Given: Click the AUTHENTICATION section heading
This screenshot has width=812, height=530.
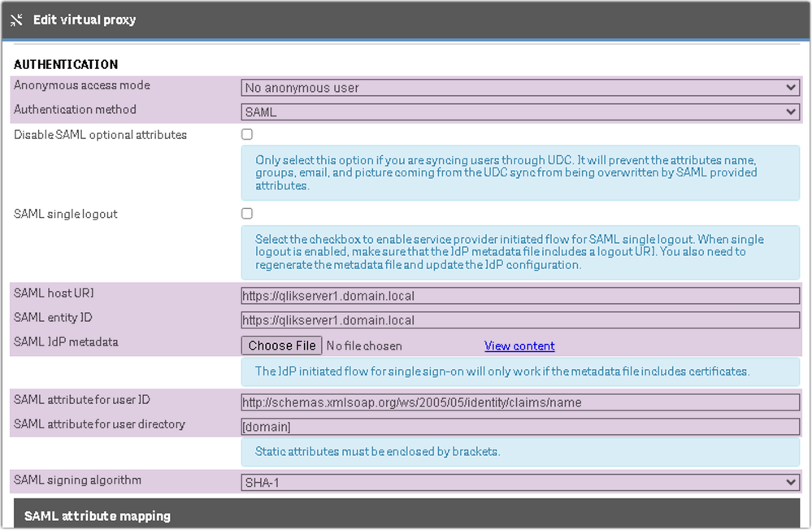Looking at the screenshot, I should [65, 64].
